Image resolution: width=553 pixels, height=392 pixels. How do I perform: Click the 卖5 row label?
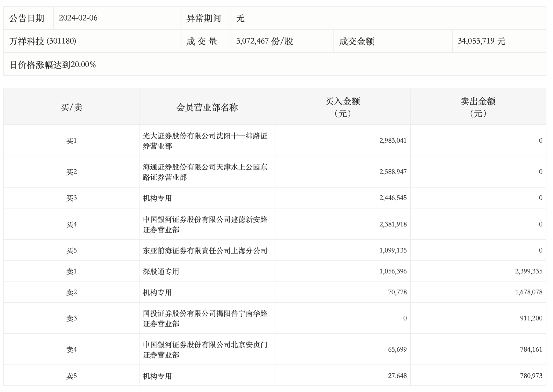71,376
